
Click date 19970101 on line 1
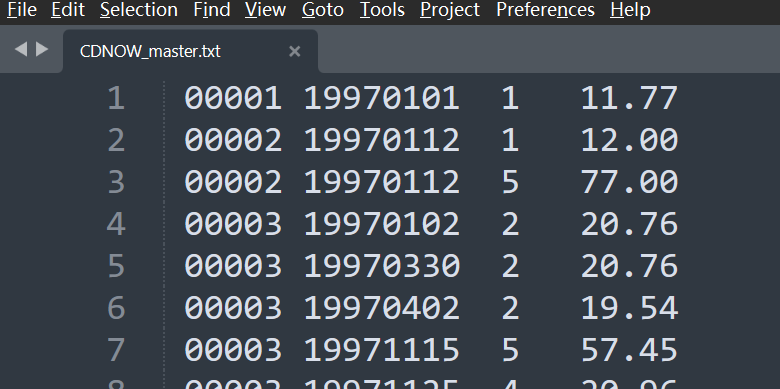click(382, 98)
